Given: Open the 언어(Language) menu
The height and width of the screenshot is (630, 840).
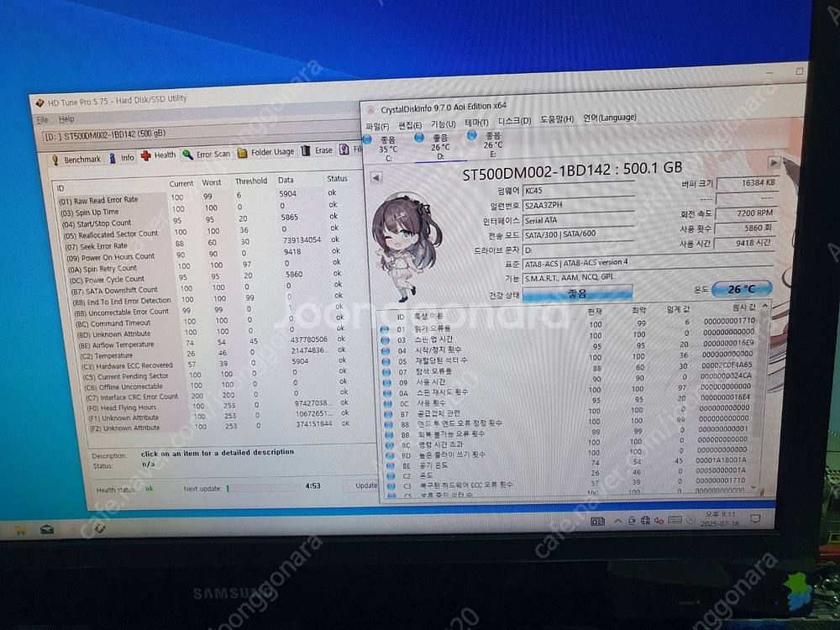Looking at the screenshot, I should 610,118.
